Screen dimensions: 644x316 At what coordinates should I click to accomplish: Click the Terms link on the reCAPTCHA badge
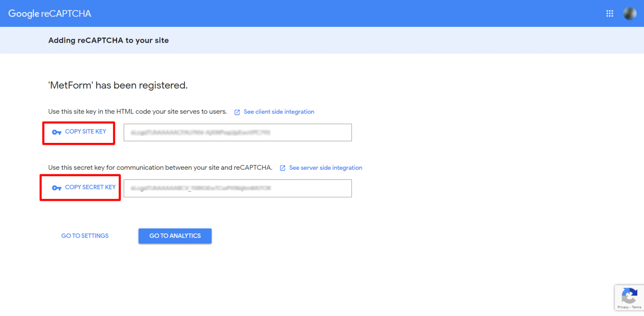coord(637,307)
